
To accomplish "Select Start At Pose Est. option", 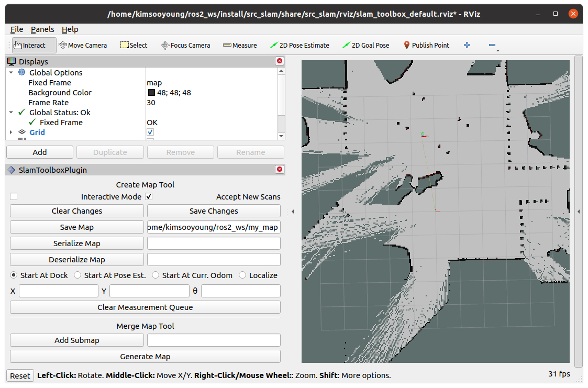I will coord(77,275).
